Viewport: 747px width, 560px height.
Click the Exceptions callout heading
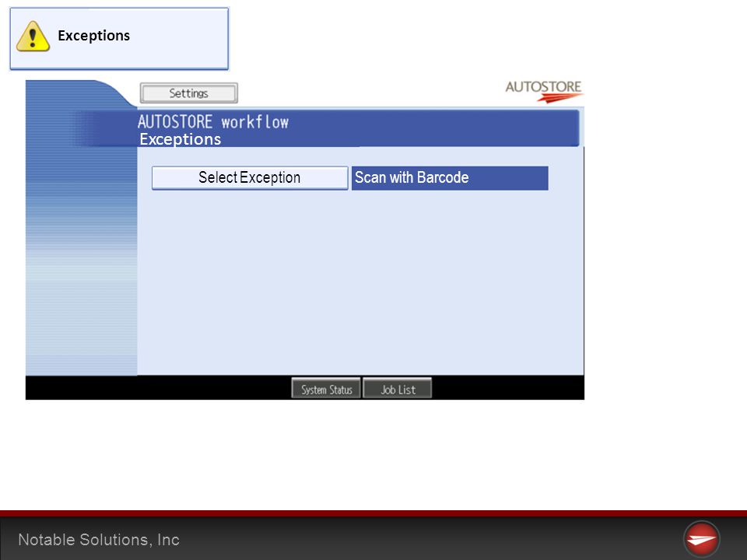tap(94, 36)
